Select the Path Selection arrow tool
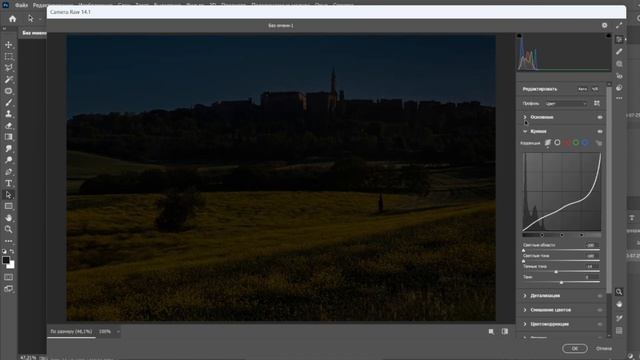Viewport: 640px width, 360px height. (9, 195)
